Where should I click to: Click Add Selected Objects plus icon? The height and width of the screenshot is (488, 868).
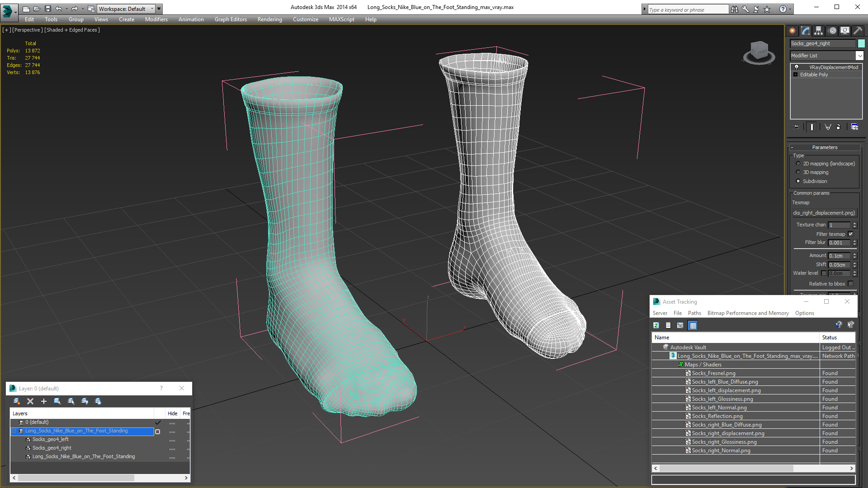(44, 401)
